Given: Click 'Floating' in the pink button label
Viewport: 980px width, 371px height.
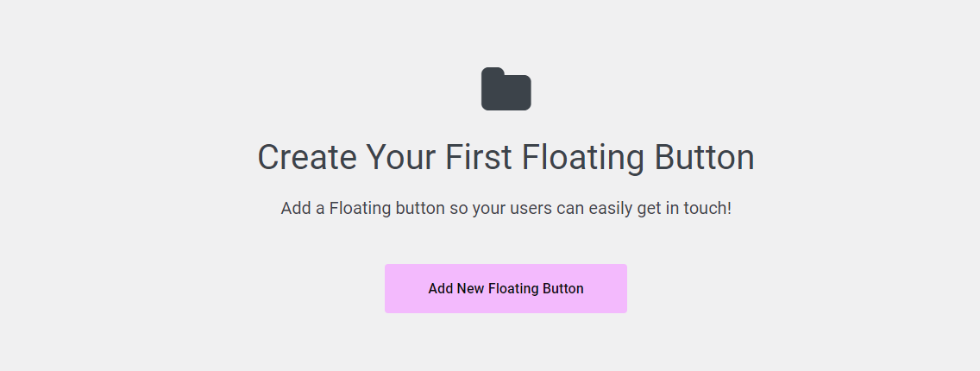Looking at the screenshot, I should pos(514,288).
